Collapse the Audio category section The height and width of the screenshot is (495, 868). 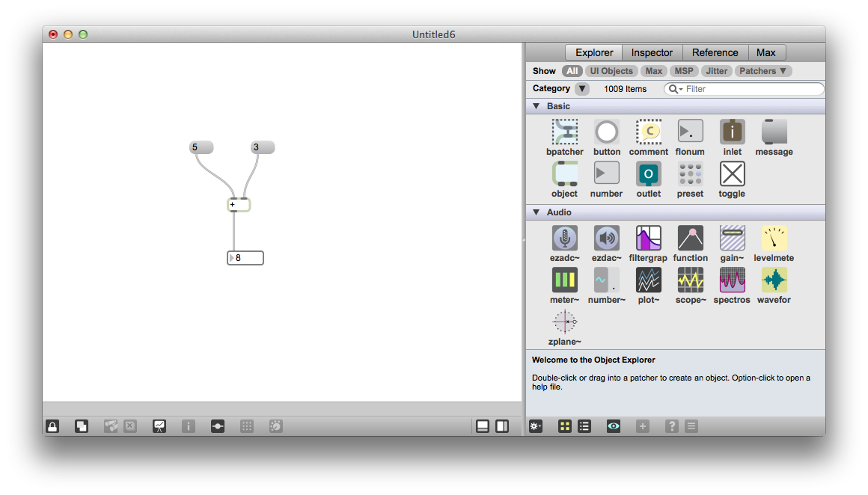pyautogui.click(x=536, y=212)
